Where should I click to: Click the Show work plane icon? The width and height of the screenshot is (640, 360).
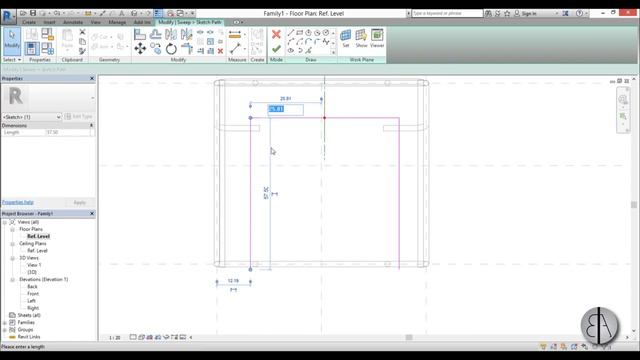click(x=361, y=38)
